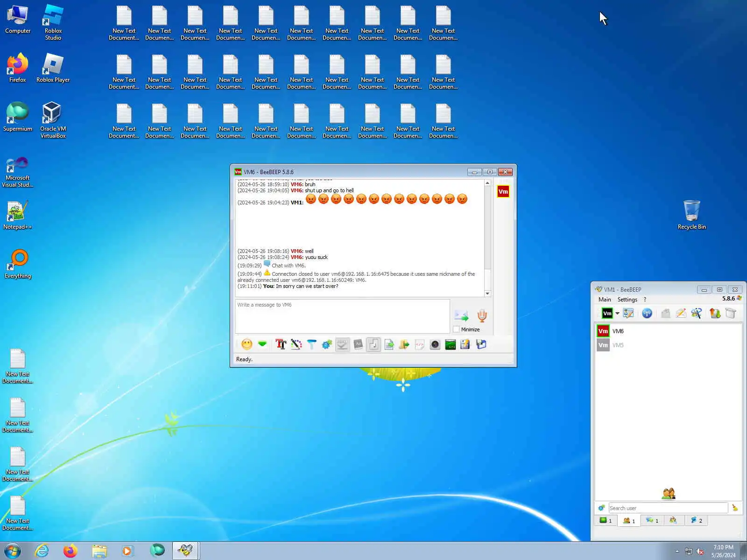Toggle the pressed document-corner button in chat toolbar
This screenshot has width=747, height=560.
click(x=373, y=344)
